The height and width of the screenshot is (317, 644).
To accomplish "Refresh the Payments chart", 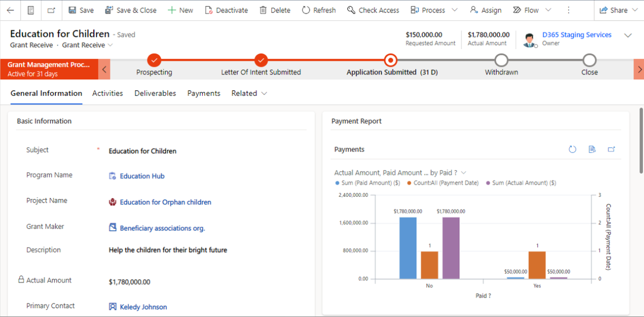I will click(572, 149).
